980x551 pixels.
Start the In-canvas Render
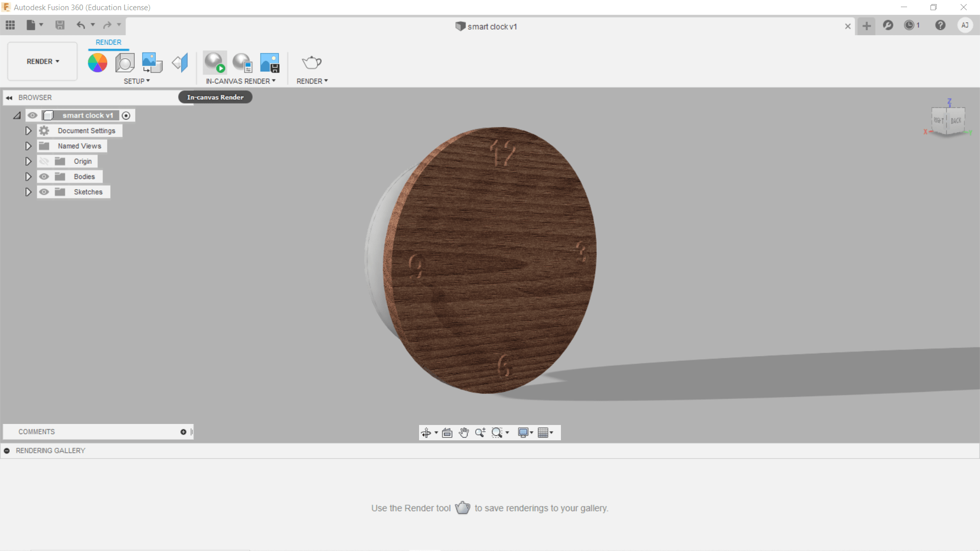214,63
